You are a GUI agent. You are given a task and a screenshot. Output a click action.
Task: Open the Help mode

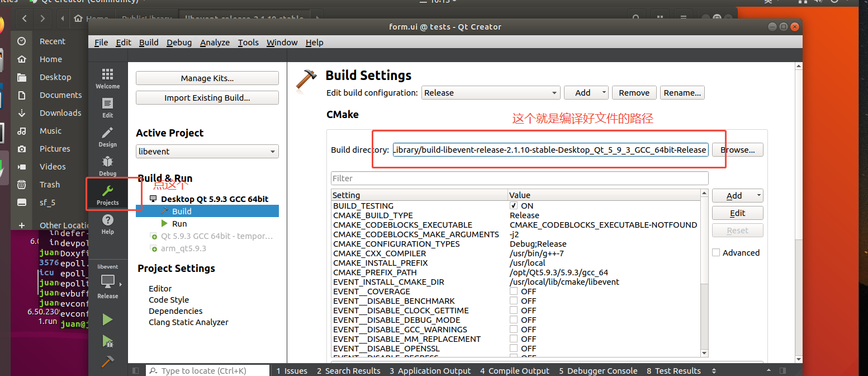[x=107, y=224]
